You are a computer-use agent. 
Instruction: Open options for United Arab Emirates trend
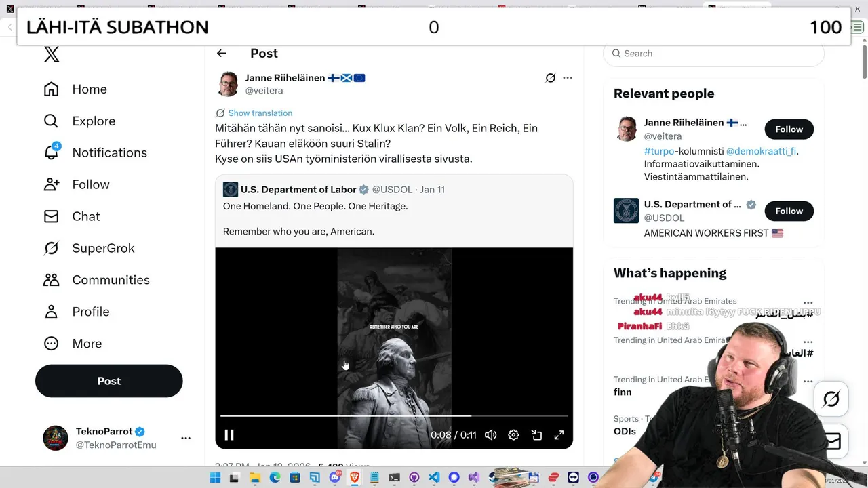808,303
